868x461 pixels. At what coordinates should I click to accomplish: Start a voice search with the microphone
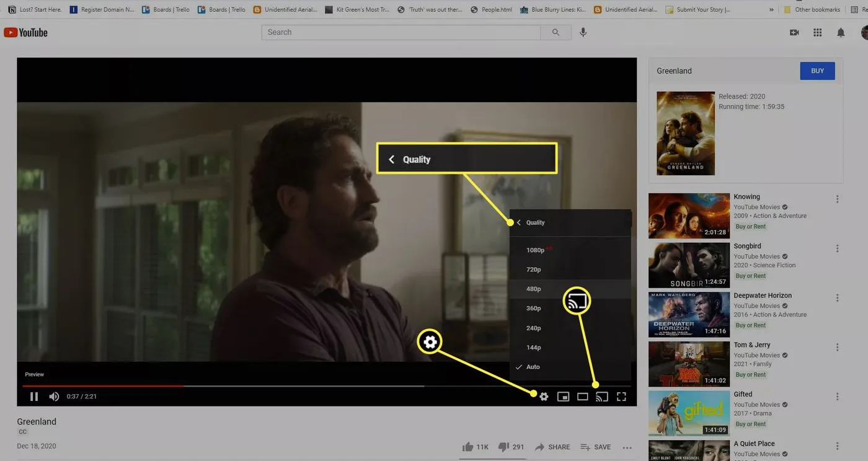click(x=582, y=32)
